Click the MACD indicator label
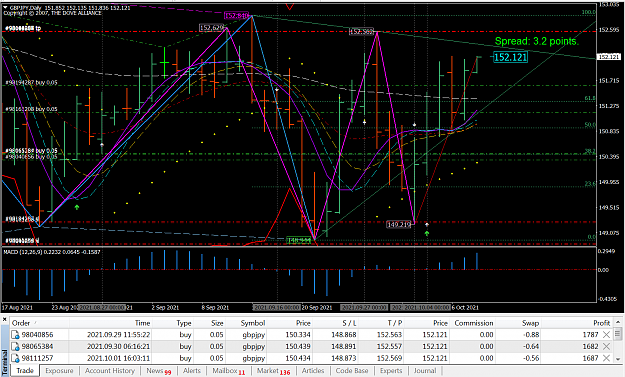The image size is (625, 377). pos(52,252)
